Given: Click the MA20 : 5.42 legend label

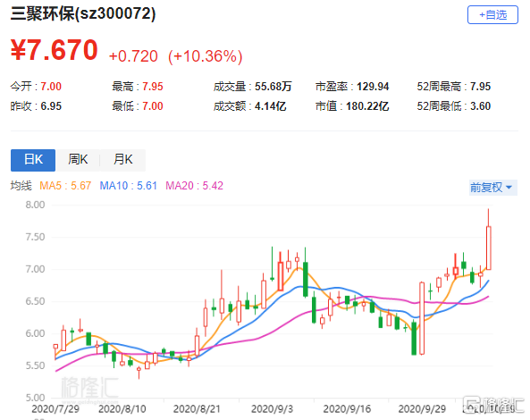Looking at the screenshot, I should click(x=194, y=186).
